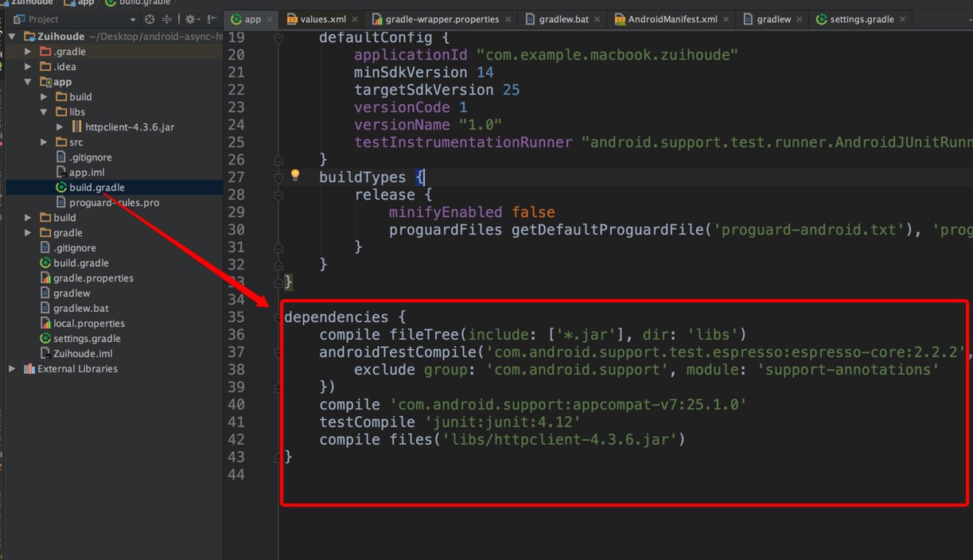
Task: Switch to the gradle-wrapper.properties tab
Action: click(x=442, y=19)
